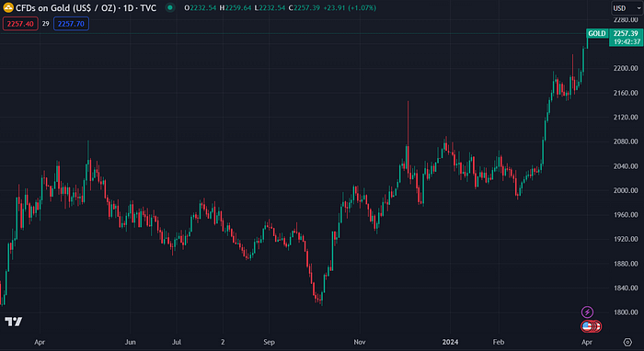Click the 2200.00 price axis label
Image resolution: width=644 pixels, height=351 pixels.
click(x=626, y=68)
